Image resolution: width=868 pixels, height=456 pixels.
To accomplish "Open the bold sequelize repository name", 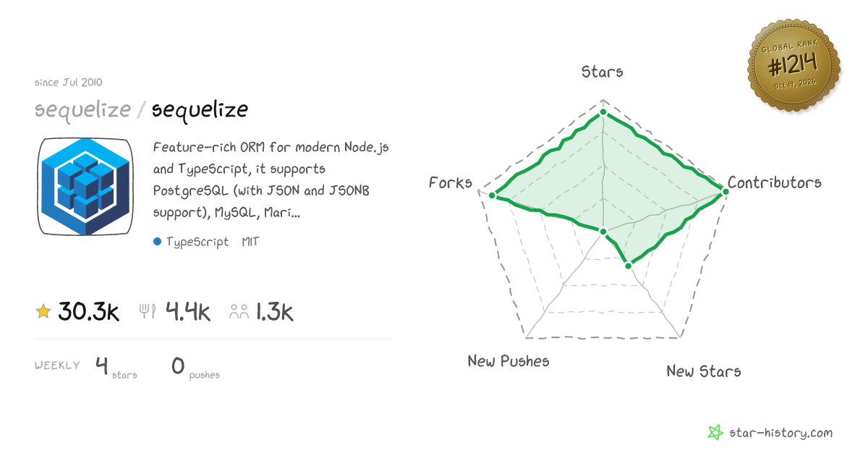I will 200,110.
